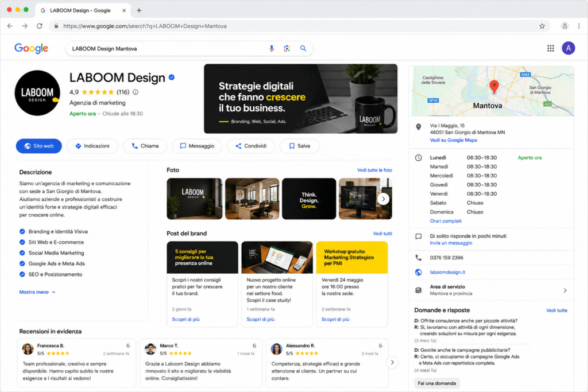
Task: Click the Indicazioni button
Action: [x=92, y=146]
